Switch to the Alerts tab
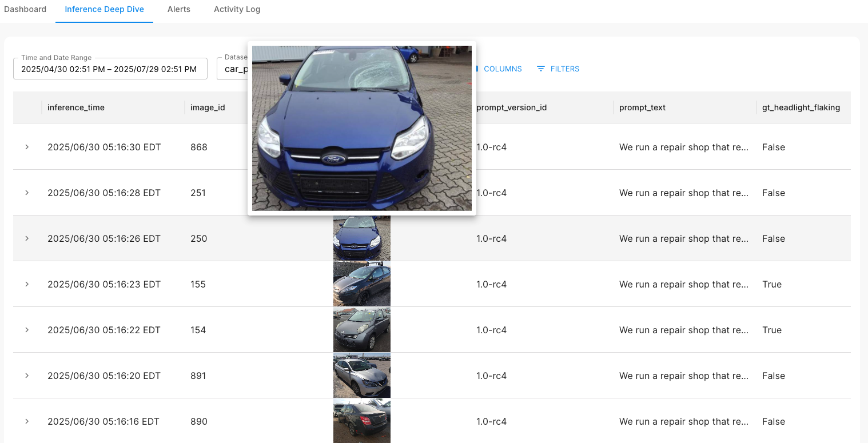The image size is (868, 443). pos(178,9)
